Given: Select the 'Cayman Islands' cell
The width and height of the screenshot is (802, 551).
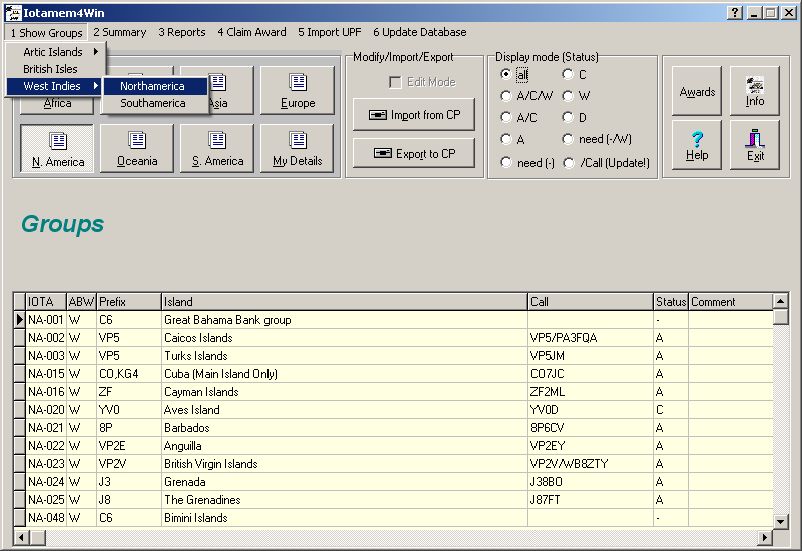Looking at the screenshot, I should coord(344,392).
